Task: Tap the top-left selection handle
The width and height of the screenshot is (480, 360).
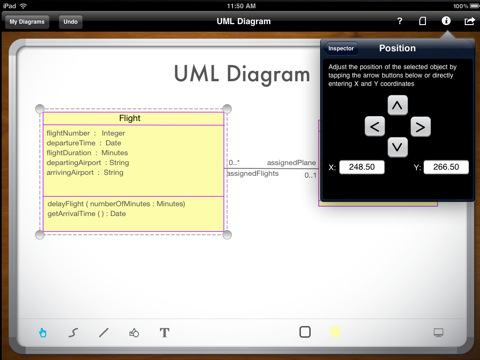Action: click(x=40, y=109)
